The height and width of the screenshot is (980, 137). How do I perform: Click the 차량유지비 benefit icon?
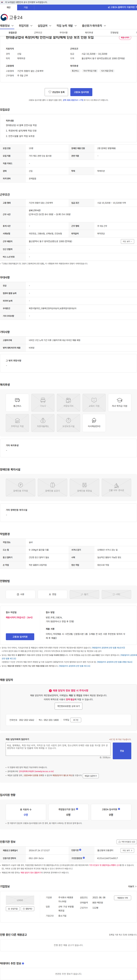point(68,403)
